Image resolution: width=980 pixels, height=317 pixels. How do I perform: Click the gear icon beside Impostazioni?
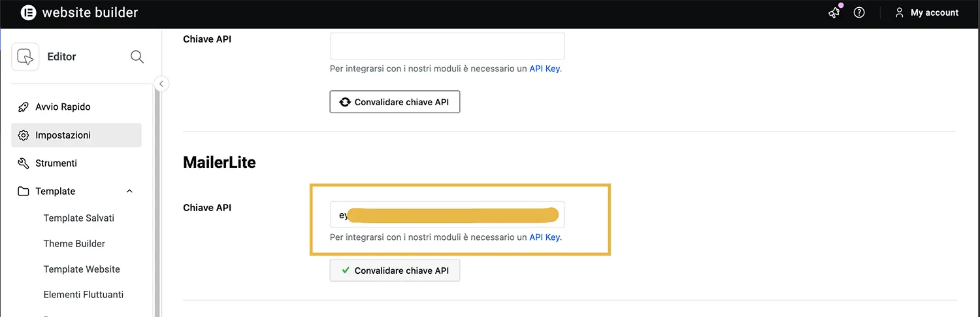click(x=24, y=135)
